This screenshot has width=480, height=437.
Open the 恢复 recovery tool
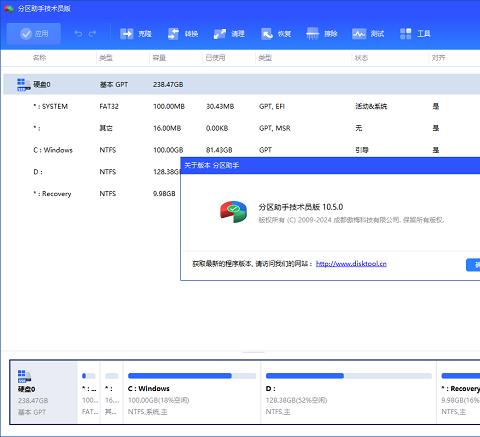pyautogui.click(x=276, y=34)
